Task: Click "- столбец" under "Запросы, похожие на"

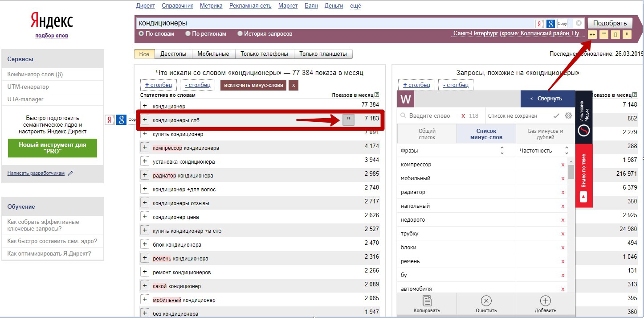Action: pyautogui.click(x=456, y=85)
